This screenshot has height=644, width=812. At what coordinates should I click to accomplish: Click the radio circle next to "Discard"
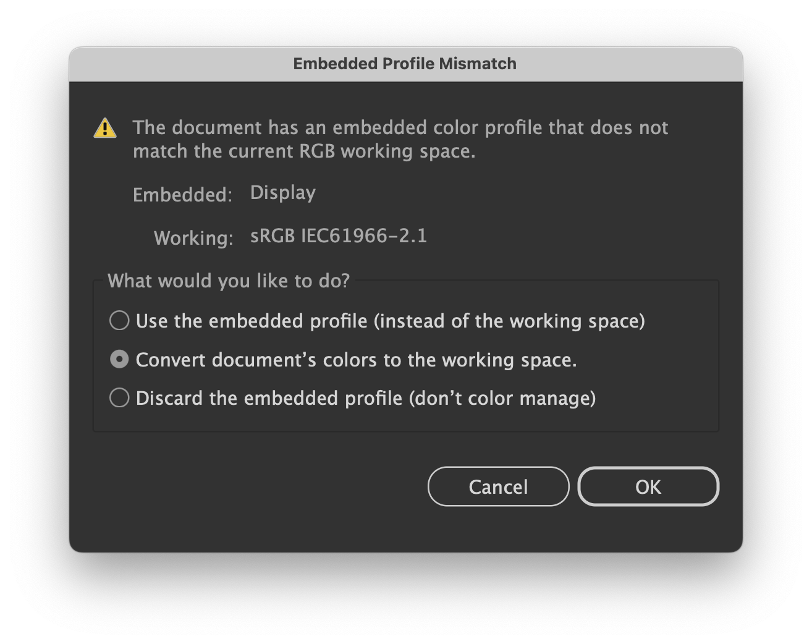tap(119, 398)
